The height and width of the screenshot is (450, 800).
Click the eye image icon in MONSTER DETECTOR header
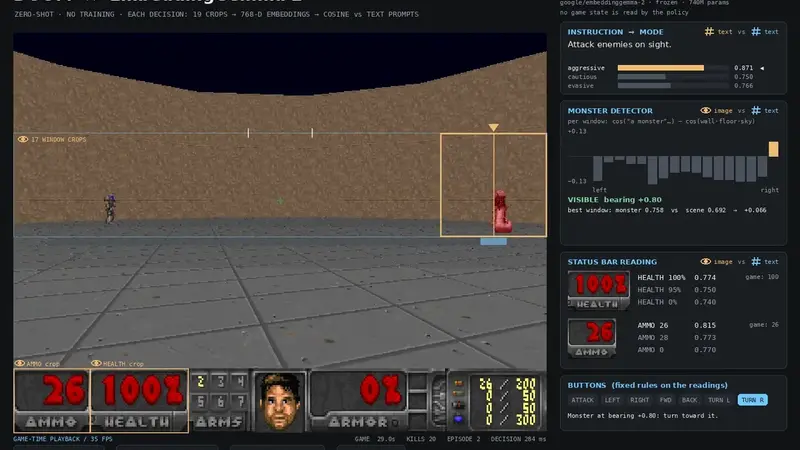tap(706, 110)
